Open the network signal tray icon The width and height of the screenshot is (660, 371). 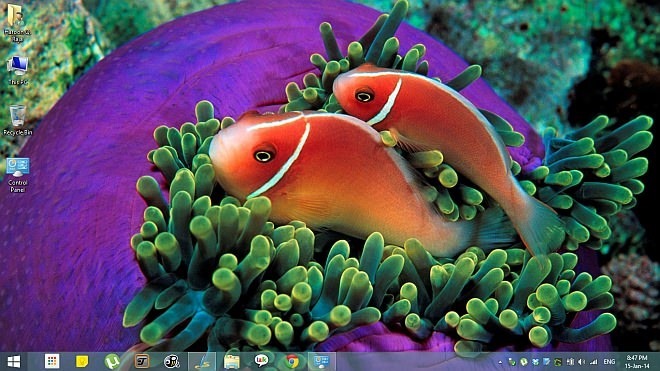(593, 362)
